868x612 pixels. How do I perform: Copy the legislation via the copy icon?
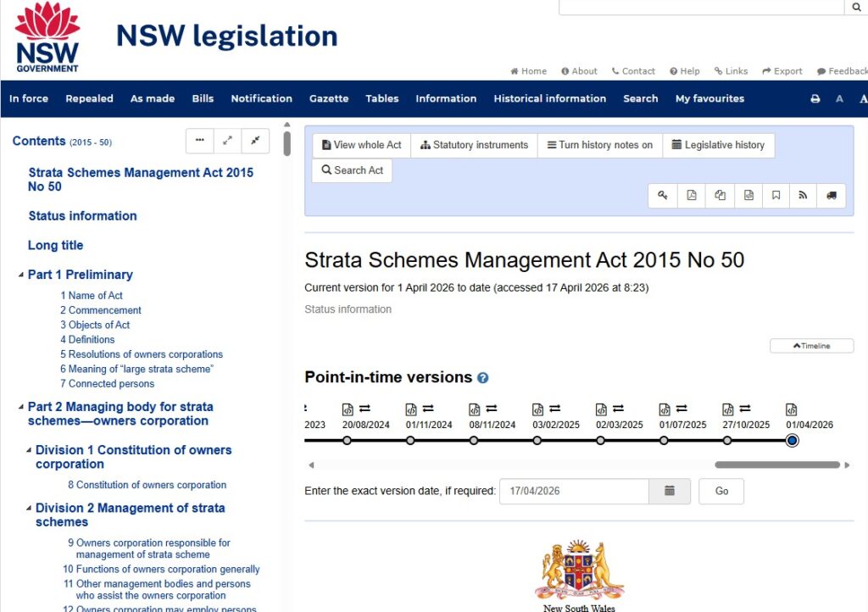click(x=720, y=196)
